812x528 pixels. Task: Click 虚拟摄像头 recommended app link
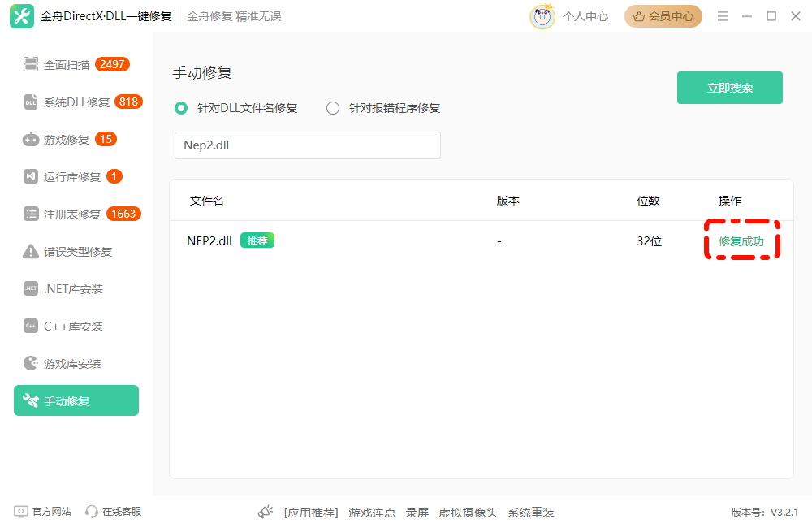[x=468, y=513]
